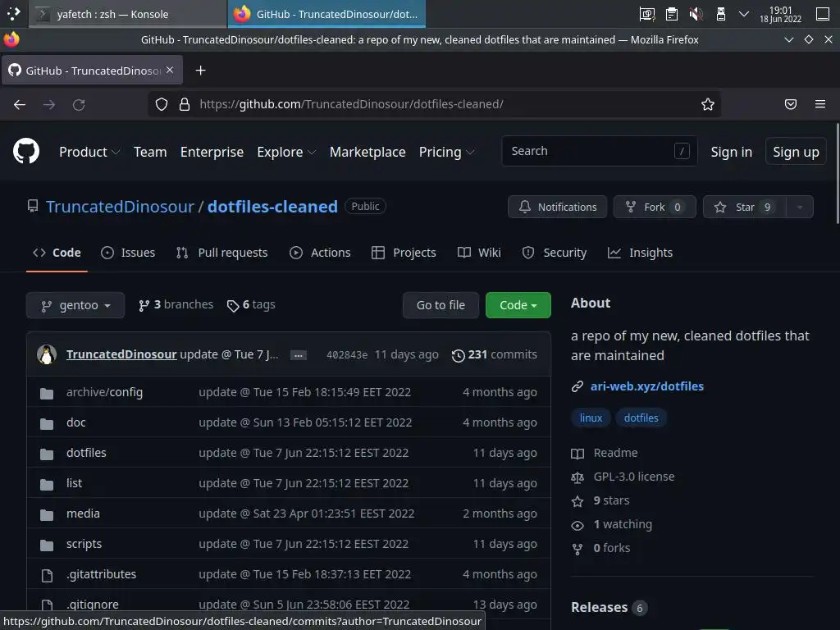
Task: Open the Product dropdown menu
Action: (89, 152)
